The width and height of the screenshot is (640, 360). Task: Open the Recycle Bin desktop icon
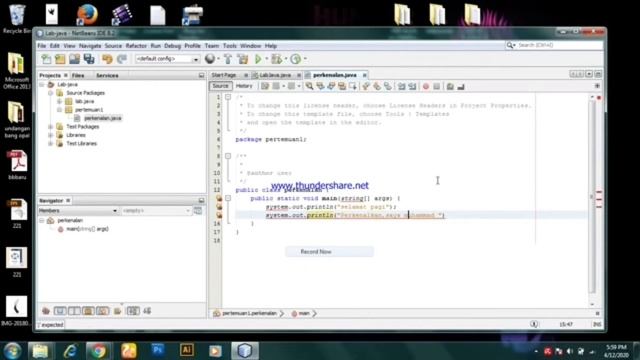pos(17,18)
